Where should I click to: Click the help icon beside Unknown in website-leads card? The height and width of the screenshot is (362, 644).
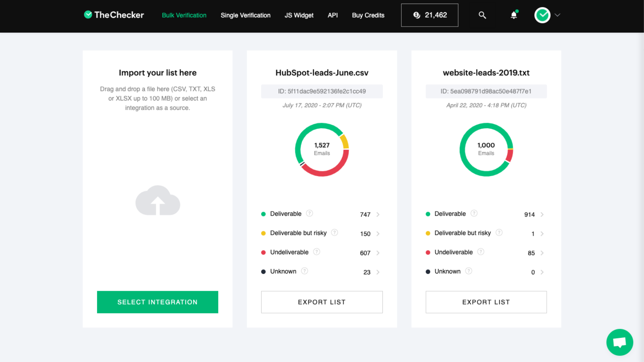coord(469,271)
